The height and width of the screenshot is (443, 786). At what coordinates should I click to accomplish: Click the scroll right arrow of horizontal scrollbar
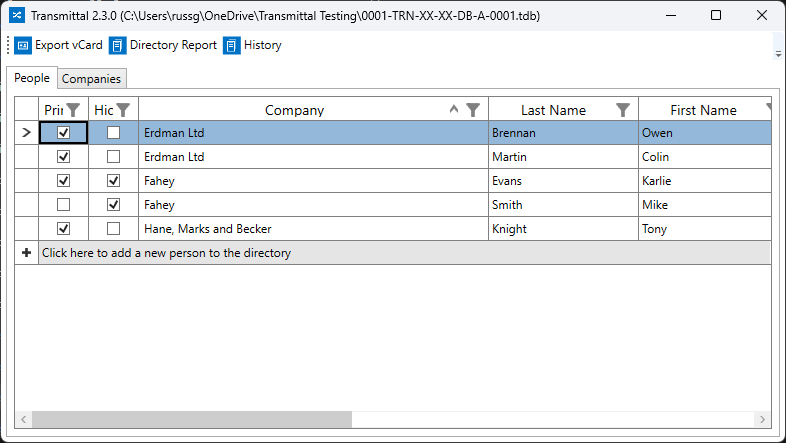pos(762,420)
